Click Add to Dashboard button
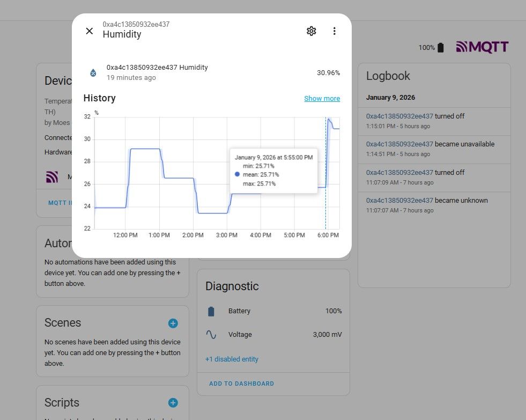 coord(241,384)
